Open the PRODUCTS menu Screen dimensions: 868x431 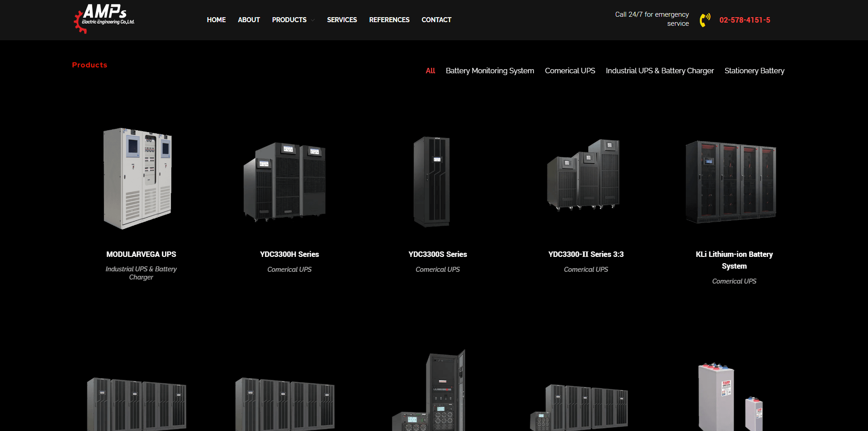pyautogui.click(x=289, y=20)
